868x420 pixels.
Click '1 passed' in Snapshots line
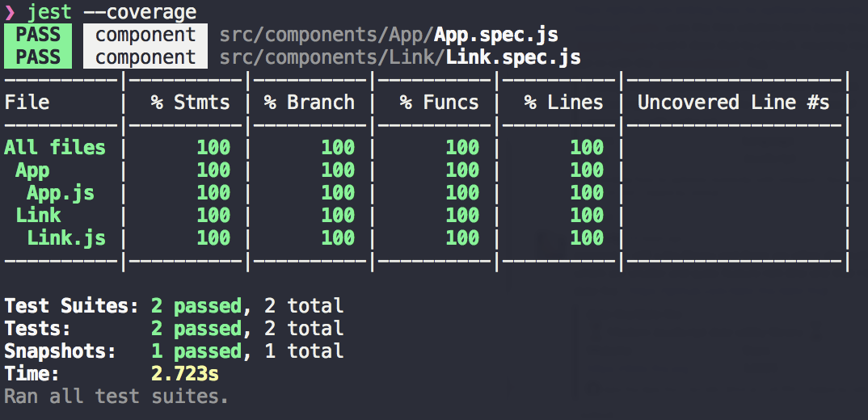point(196,351)
